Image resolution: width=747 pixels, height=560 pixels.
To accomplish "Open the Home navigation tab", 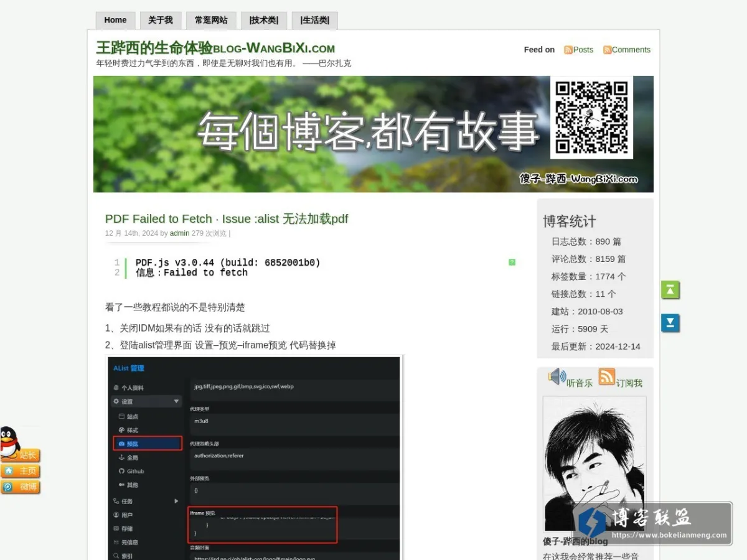I will pyautogui.click(x=115, y=20).
